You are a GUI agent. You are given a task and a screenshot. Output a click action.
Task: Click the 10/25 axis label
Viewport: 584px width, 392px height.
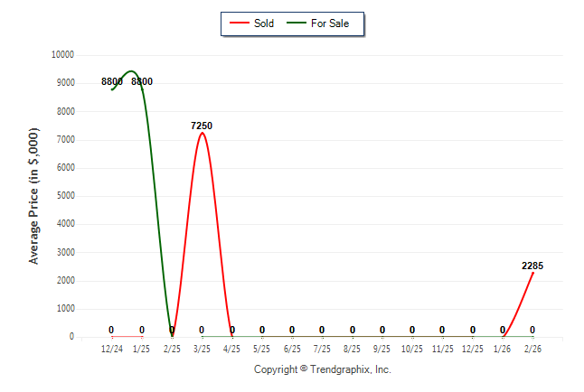(412, 348)
